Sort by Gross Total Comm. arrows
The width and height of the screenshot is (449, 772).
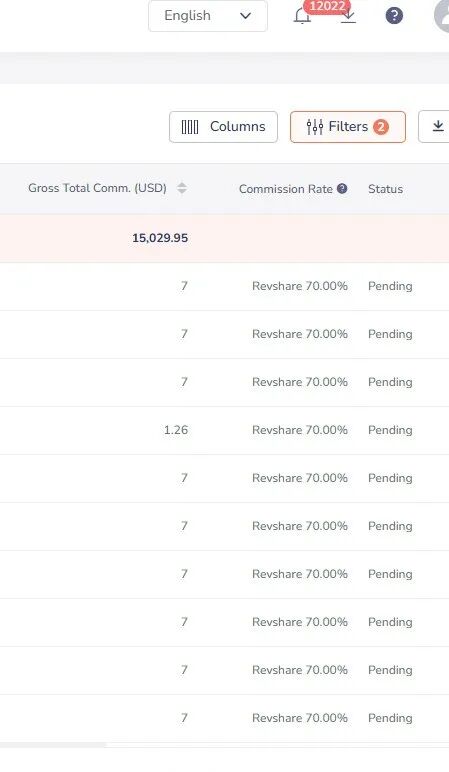(x=182, y=188)
